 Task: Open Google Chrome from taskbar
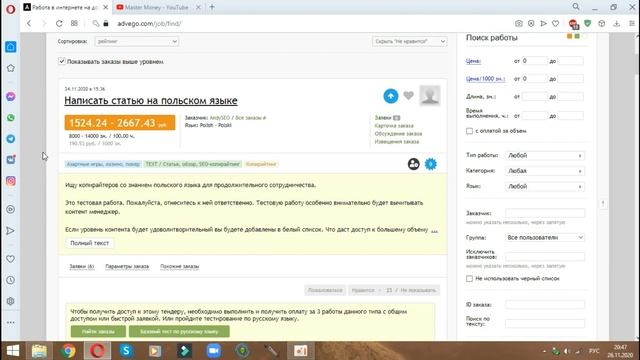[x=68, y=351]
